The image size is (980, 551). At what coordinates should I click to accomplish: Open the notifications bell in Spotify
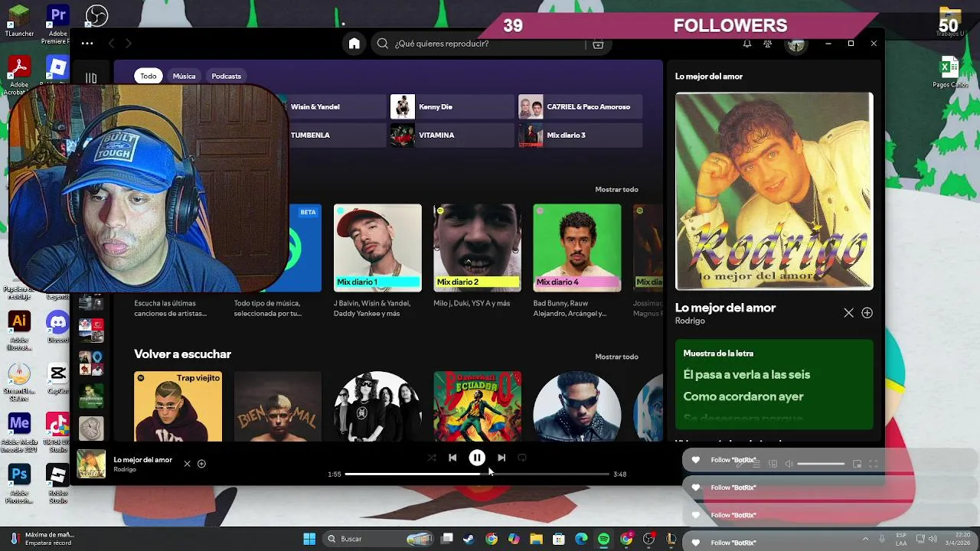[x=746, y=44]
